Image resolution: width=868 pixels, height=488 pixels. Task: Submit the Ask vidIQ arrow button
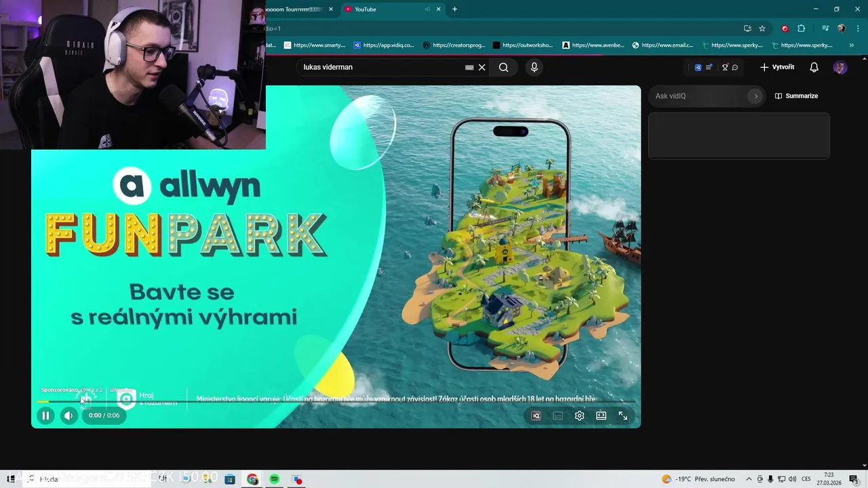coord(755,96)
